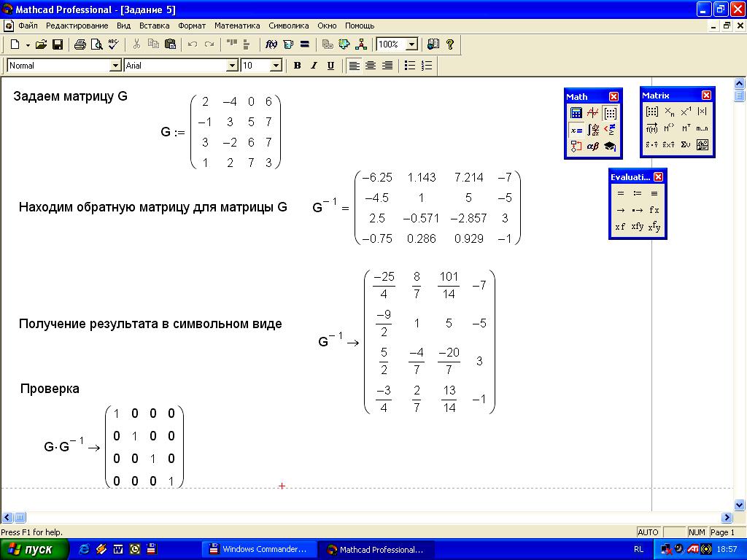747x560 pixels.
Task: Print the worksheet
Action: tap(80, 44)
